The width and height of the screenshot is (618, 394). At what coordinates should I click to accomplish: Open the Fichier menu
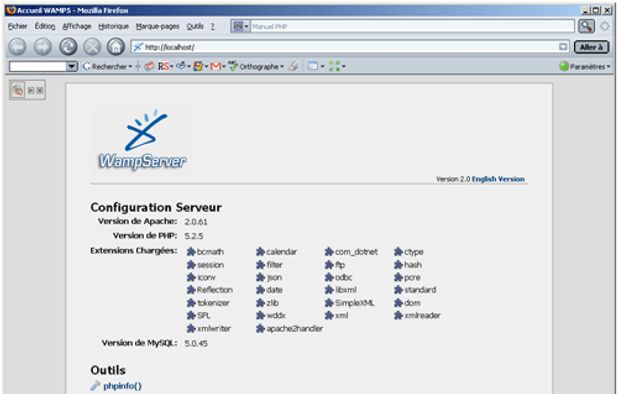click(x=18, y=26)
